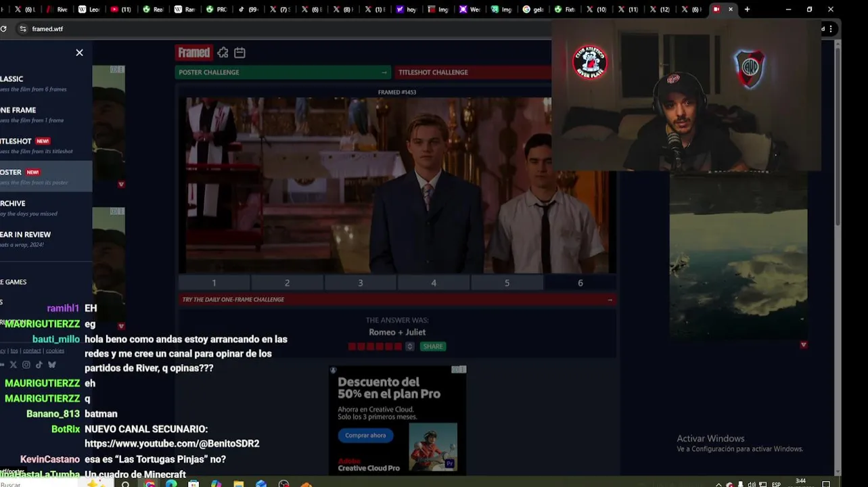Collapse the upper left ad red arrow
868x487 pixels.
[121, 184]
